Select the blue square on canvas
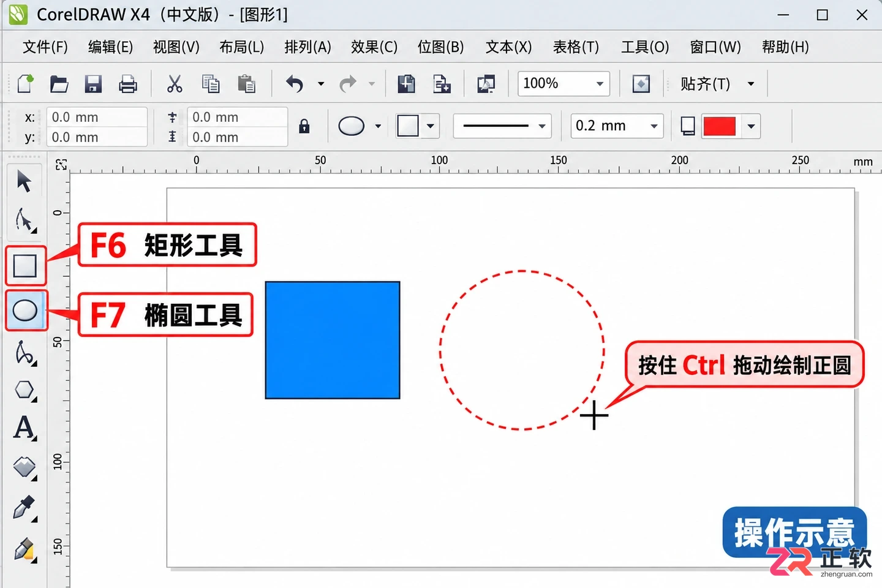 pos(333,340)
